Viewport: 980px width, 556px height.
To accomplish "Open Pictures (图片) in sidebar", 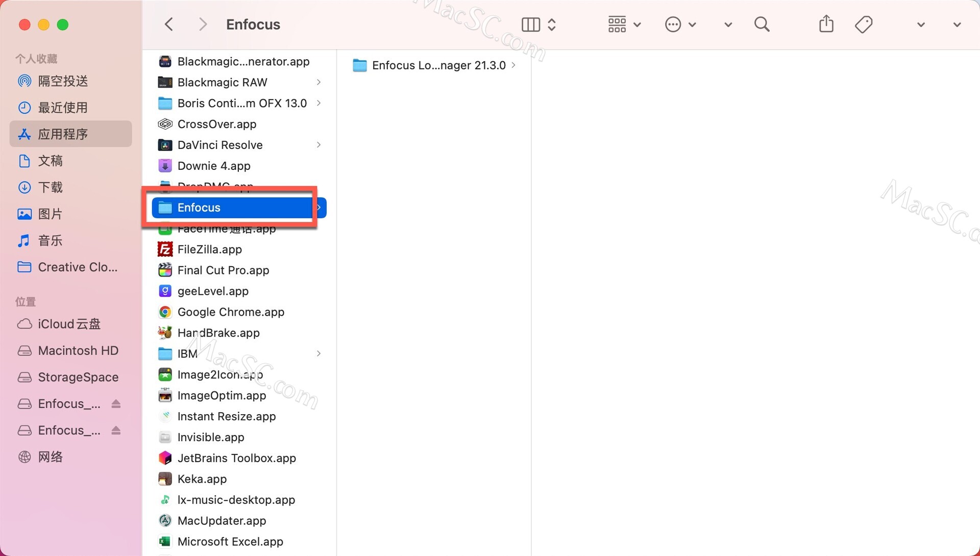I will tap(70, 214).
